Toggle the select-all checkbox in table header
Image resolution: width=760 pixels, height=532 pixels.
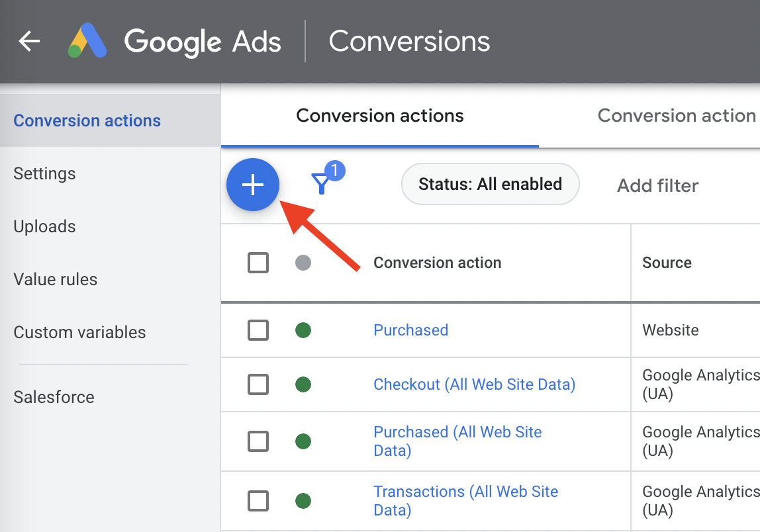(258, 263)
